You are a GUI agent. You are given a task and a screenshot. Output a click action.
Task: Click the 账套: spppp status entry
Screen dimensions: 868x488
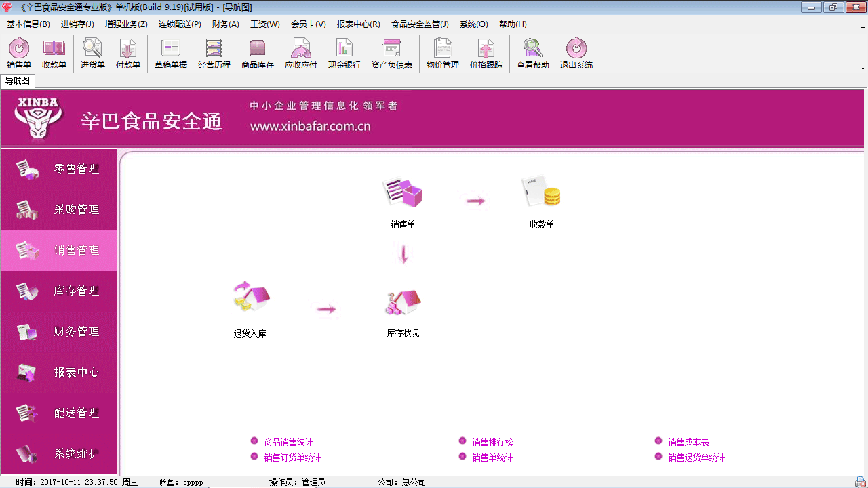(x=180, y=482)
